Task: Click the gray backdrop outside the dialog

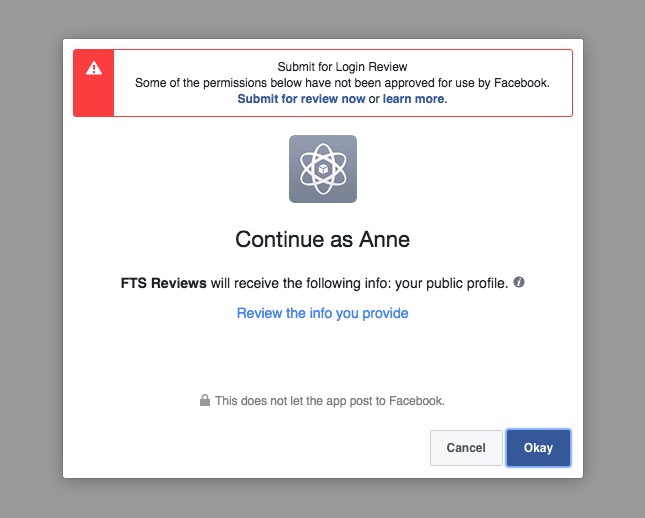Action: pos(31,259)
